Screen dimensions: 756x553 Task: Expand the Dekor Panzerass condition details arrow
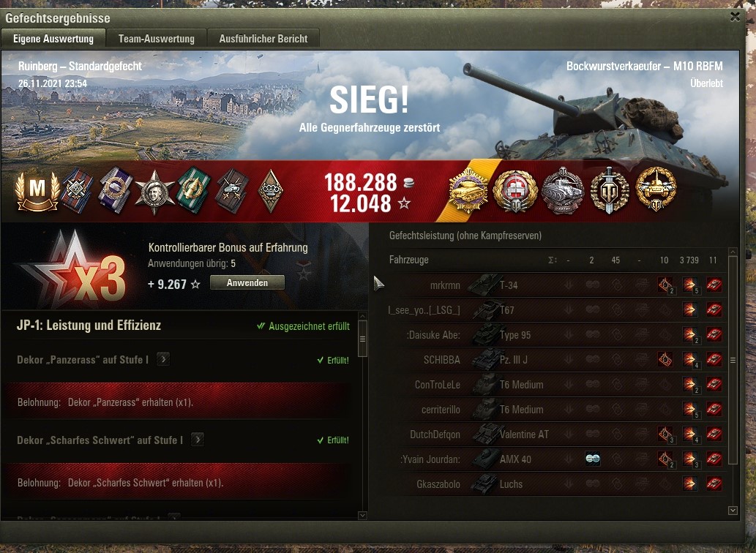(163, 359)
